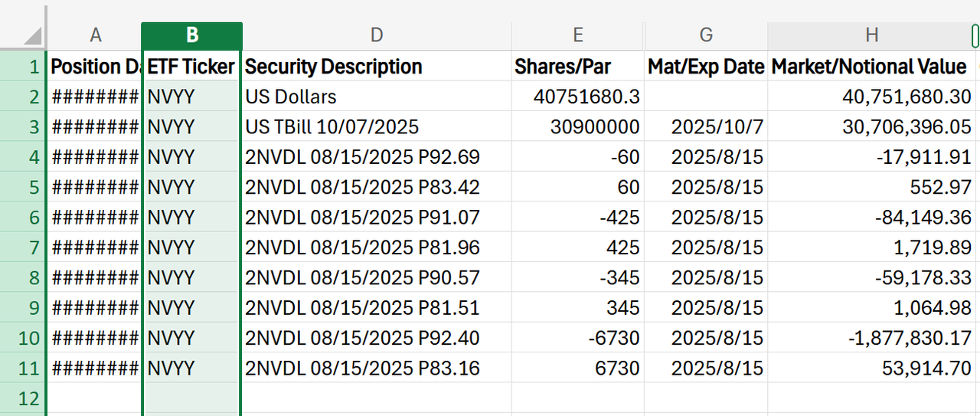Select column E header

(578, 35)
